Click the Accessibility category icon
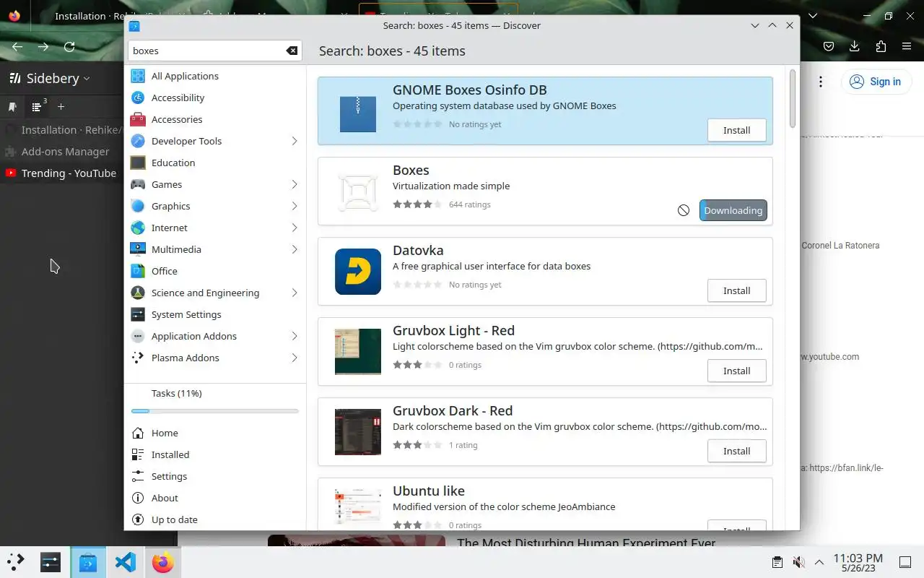Screen dimensions: 924x578 click(138, 98)
